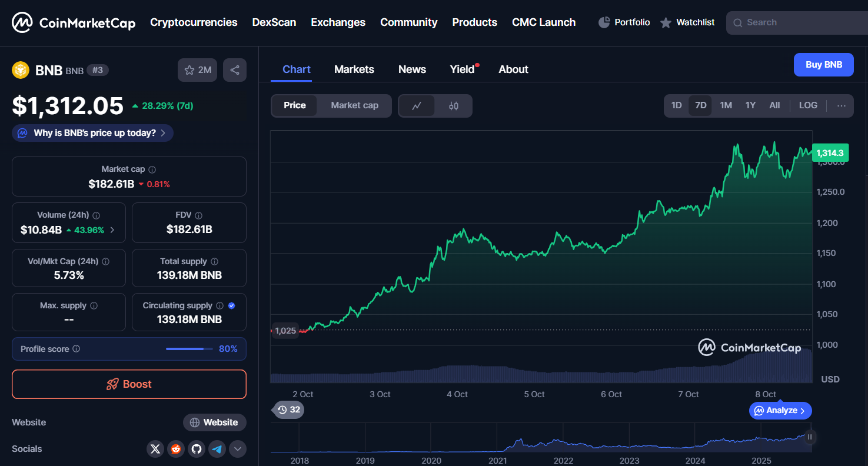
Task: Select the 1D time range
Action: (676, 105)
